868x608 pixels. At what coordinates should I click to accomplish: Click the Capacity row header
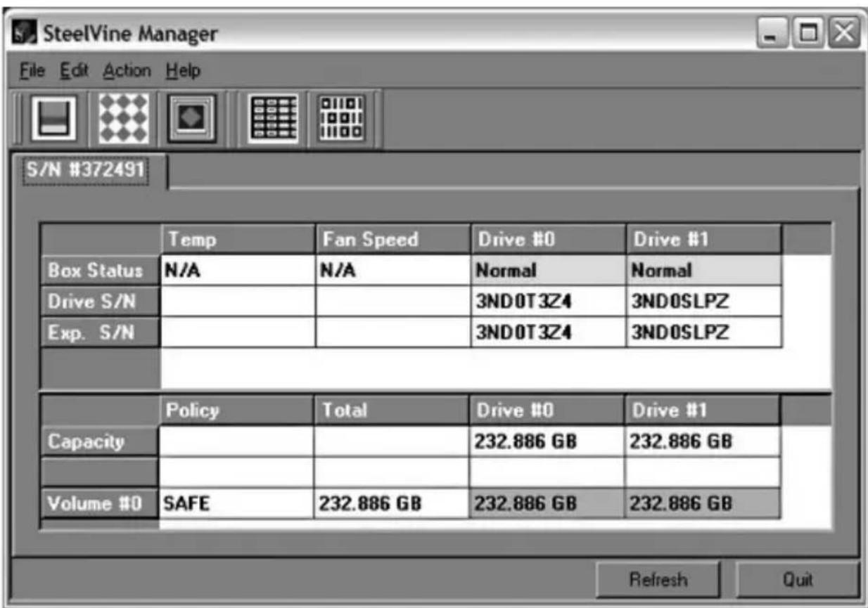pyautogui.click(x=100, y=441)
